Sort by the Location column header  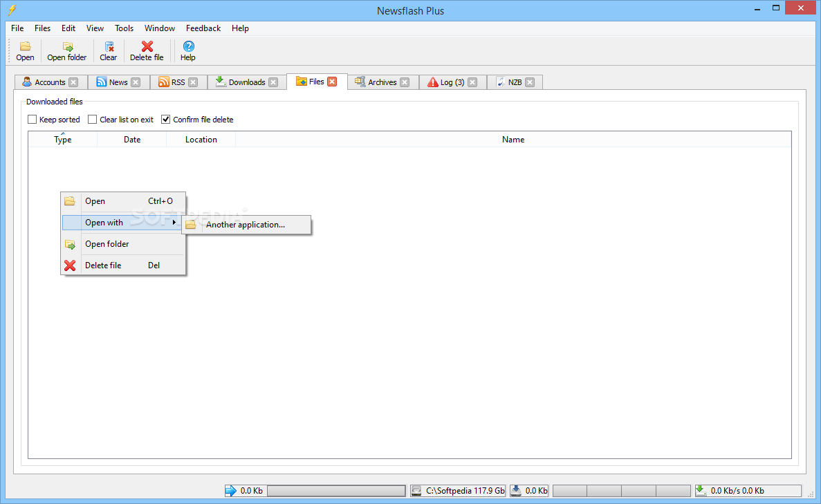201,139
